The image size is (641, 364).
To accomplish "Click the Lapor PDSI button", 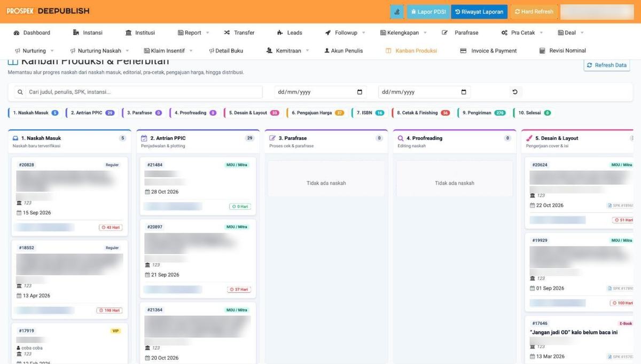I will pos(428,12).
